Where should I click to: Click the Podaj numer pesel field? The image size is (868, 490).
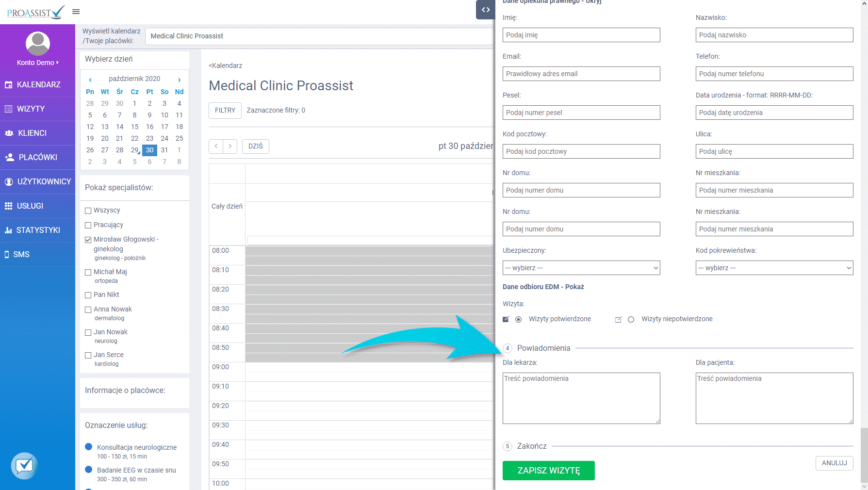click(581, 113)
